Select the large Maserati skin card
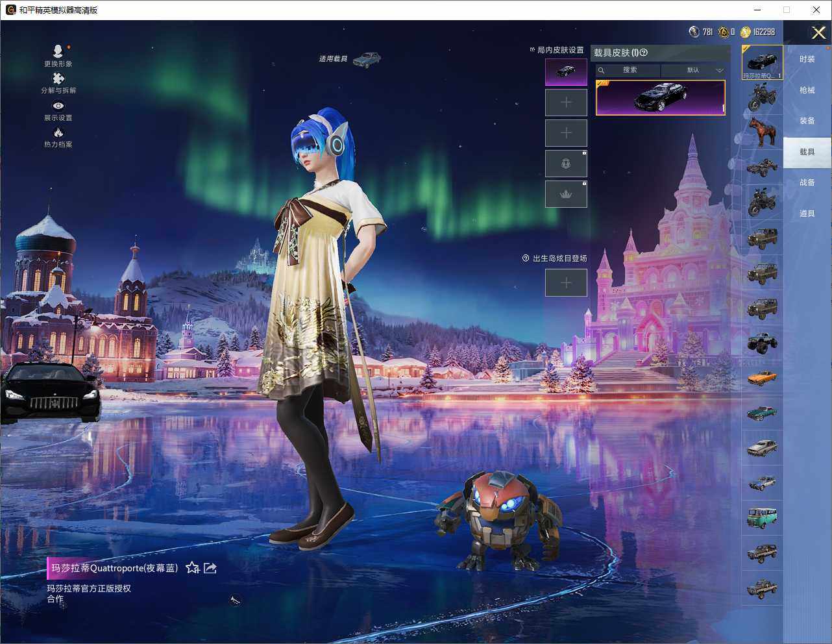This screenshot has height=644, width=832. 660,98
